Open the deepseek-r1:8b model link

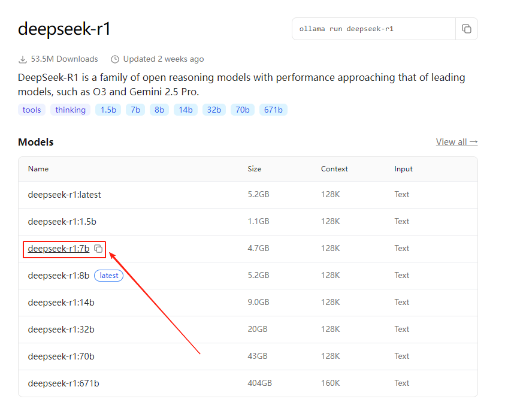tap(58, 276)
